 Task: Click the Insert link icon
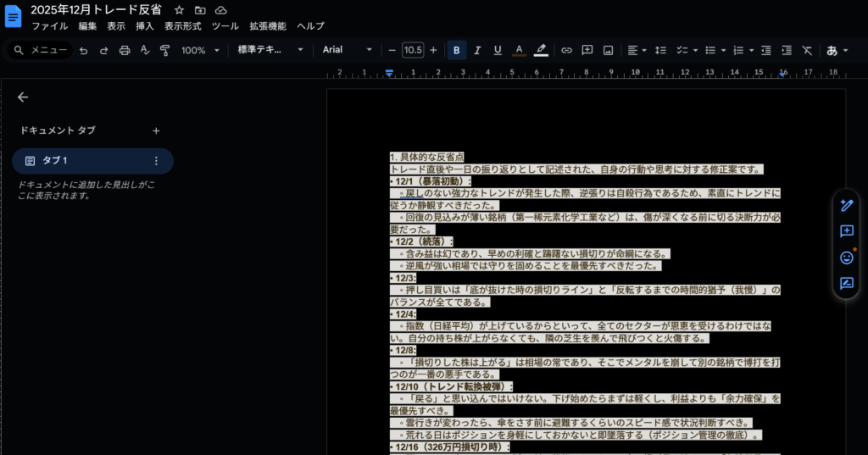pos(566,51)
